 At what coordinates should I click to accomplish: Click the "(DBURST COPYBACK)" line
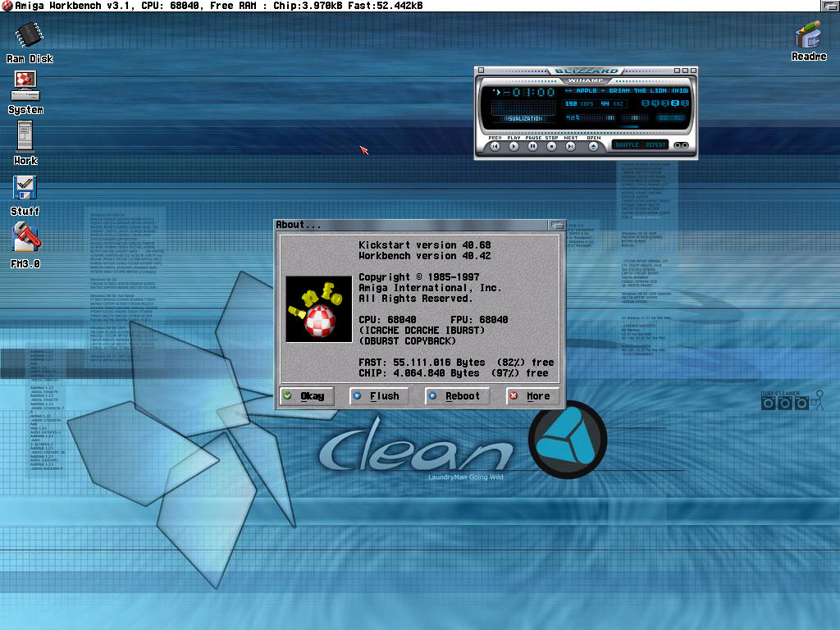pyautogui.click(x=407, y=341)
